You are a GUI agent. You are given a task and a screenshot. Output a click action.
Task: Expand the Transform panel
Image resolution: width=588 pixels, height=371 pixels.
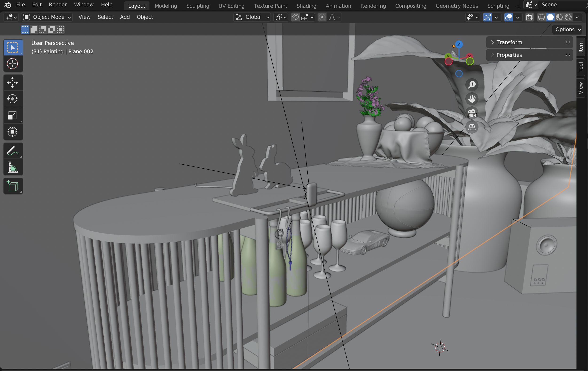coord(509,43)
